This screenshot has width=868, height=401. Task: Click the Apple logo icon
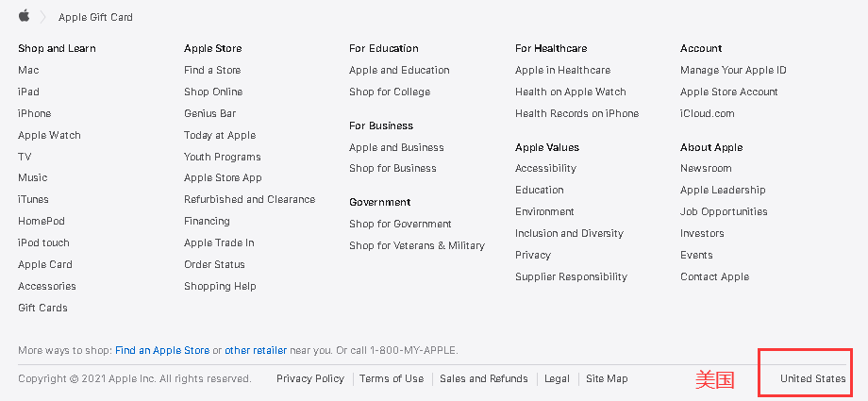(24, 16)
